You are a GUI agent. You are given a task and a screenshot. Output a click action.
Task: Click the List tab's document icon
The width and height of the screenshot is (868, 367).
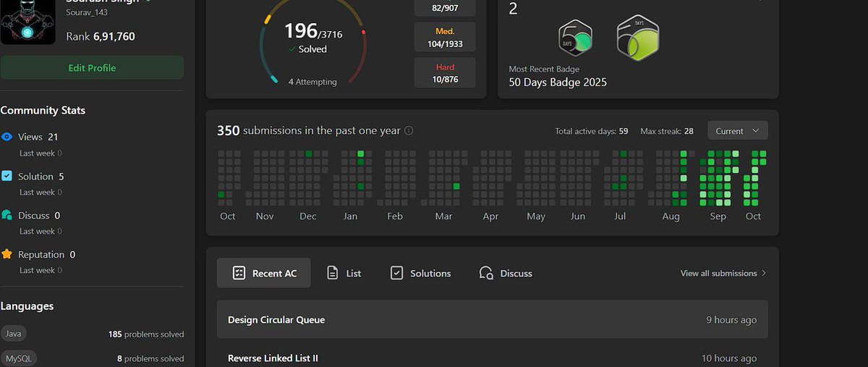333,273
